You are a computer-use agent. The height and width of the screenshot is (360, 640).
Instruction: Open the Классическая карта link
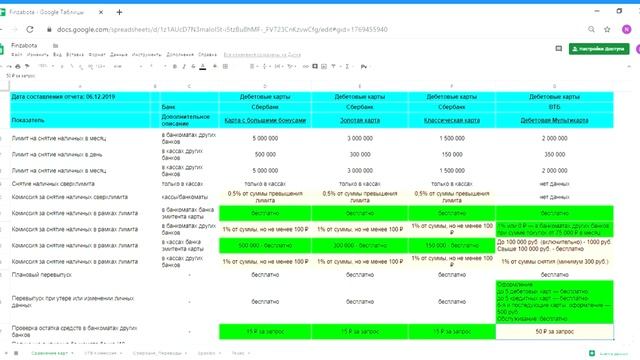(451, 120)
